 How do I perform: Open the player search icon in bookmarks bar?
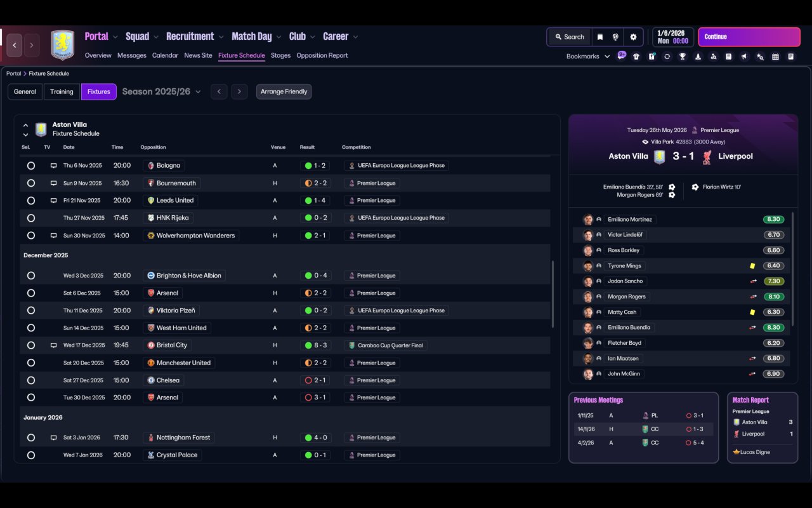[713, 57]
